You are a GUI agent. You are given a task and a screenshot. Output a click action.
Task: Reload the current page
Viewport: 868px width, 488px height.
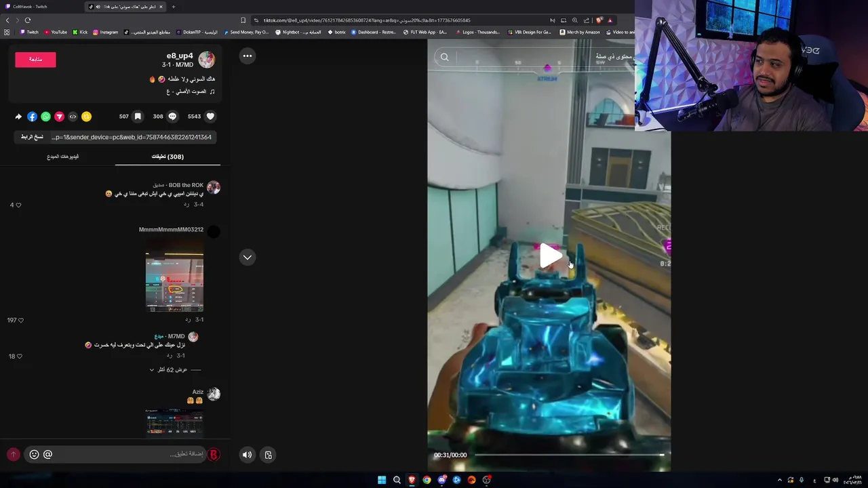pos(28,20)
